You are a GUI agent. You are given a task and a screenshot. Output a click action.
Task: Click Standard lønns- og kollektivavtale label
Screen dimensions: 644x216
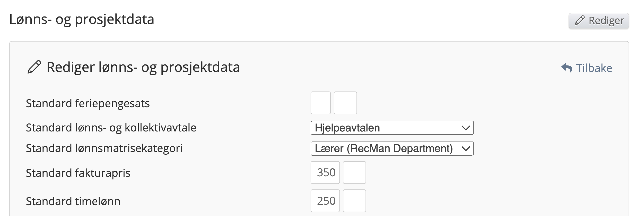click(x=111, y=128)
